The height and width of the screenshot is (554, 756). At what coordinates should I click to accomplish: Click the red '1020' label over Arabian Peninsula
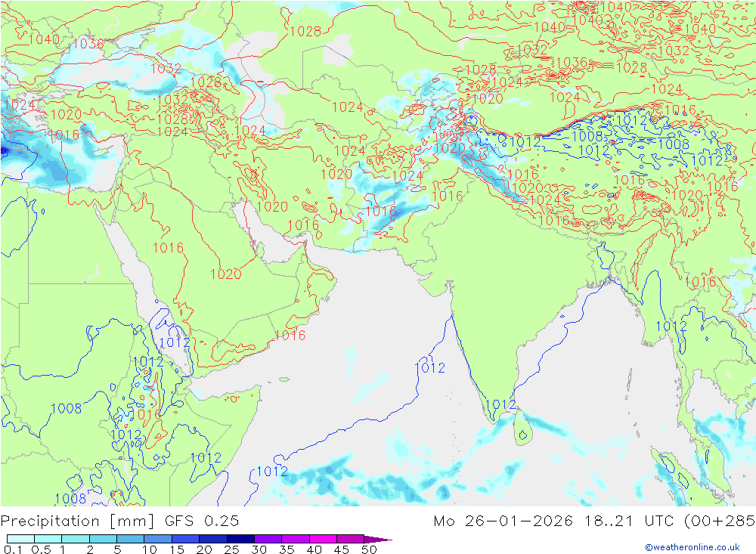(225, 274)
